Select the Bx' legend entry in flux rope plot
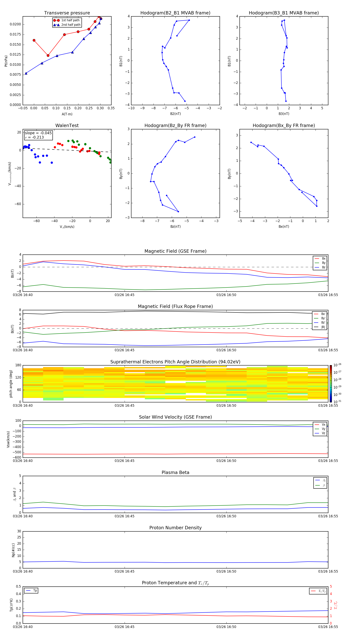The image size is (351, 644). 320,314
